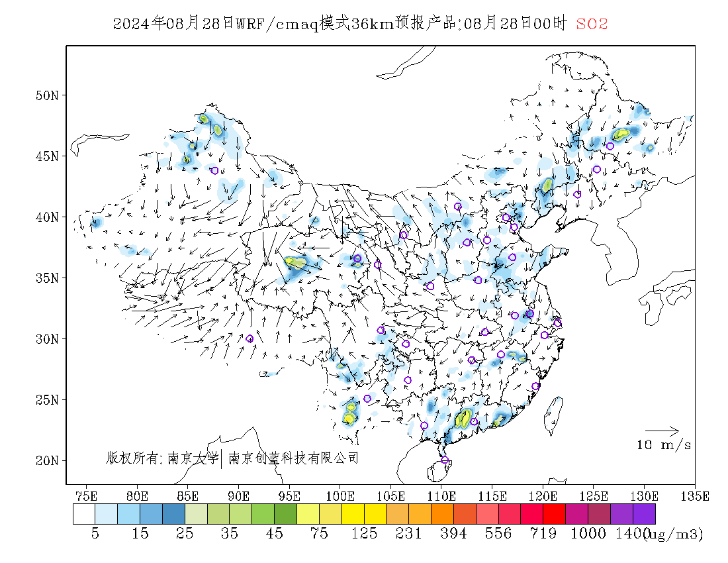Click the legend value 45
This screenshot has height=563, width=728.
click(x=274, y=533)
